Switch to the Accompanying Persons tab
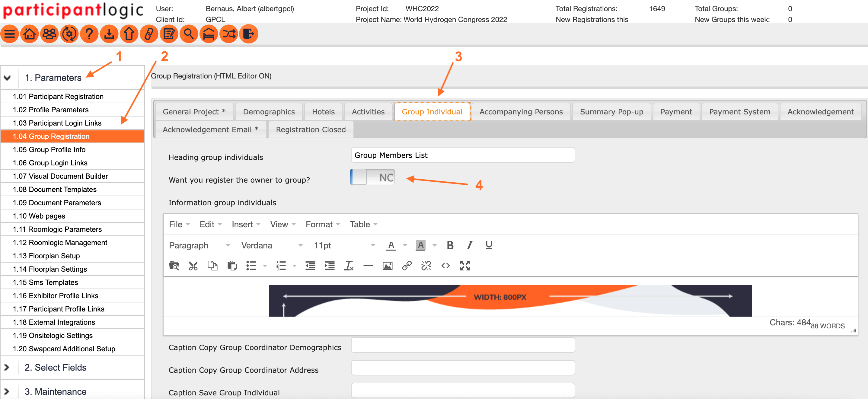This screenshot has height=399, width=868. (521, 112)
